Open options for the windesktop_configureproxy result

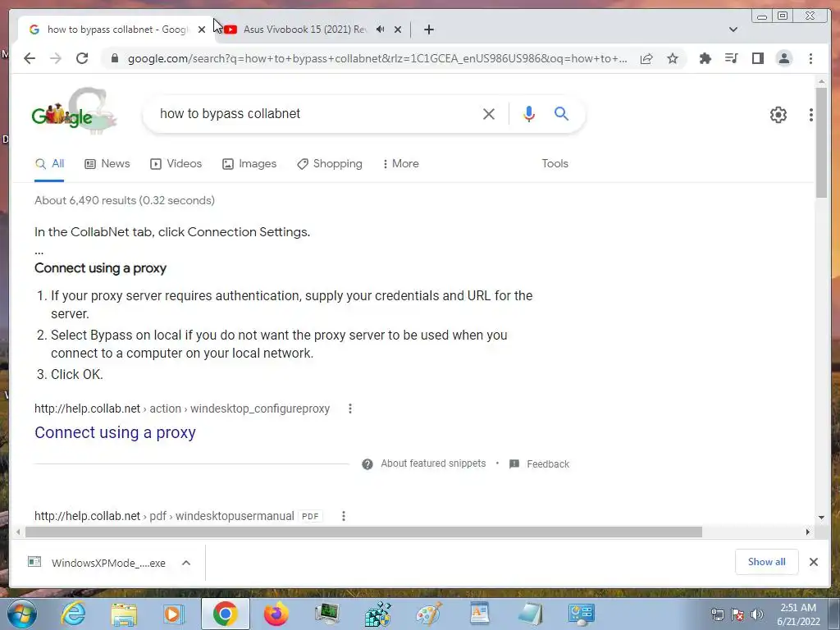(349, 409)
